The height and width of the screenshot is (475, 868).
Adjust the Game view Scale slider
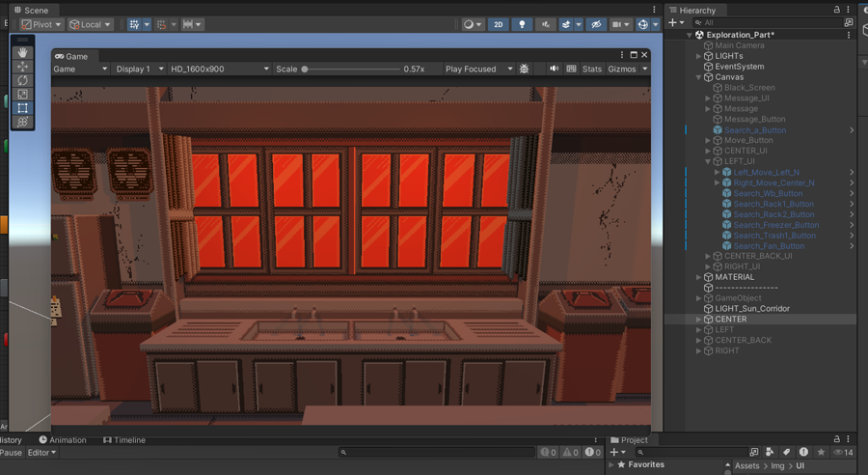[305, 70]
